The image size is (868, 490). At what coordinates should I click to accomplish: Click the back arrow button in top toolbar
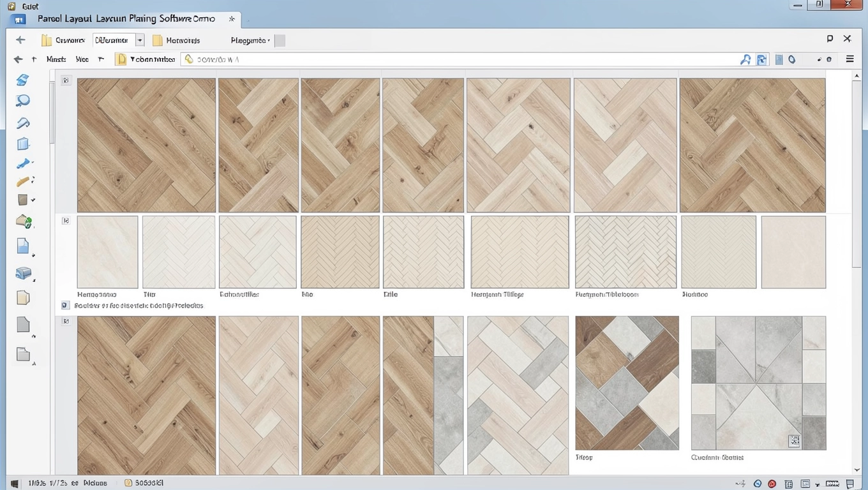[x=20, y=40]
